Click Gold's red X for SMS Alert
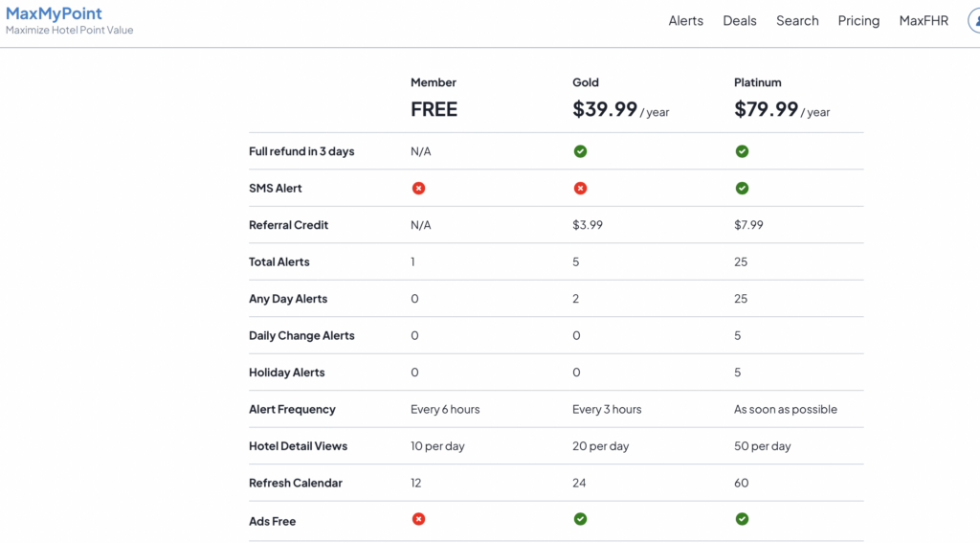The width and height of the screenshot is (980, 543). tap(580, 188)
